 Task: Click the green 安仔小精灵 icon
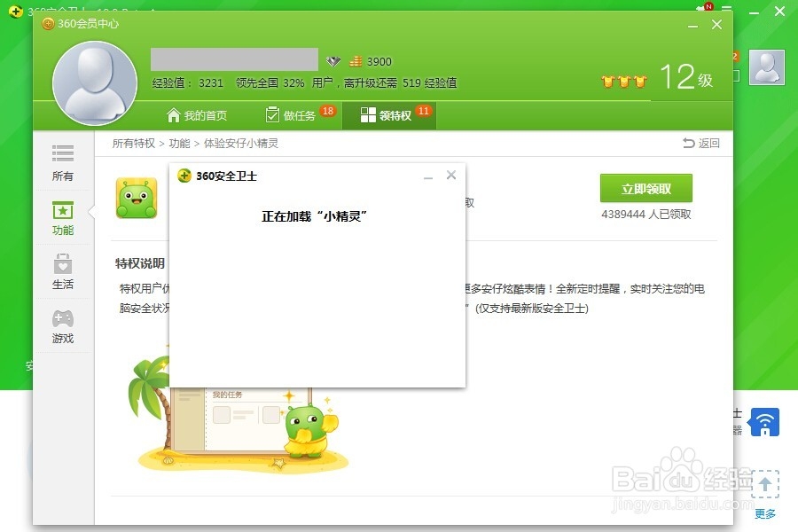137,198
